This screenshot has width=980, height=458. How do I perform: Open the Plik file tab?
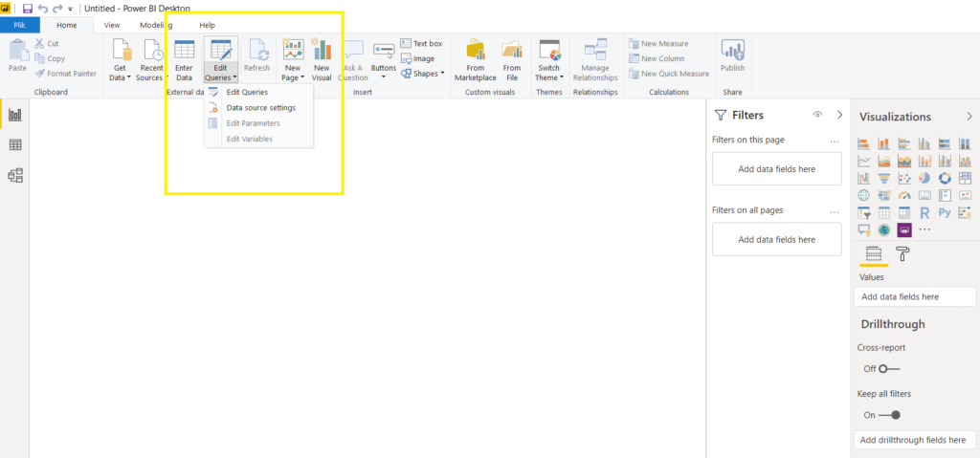click(20, 25)
